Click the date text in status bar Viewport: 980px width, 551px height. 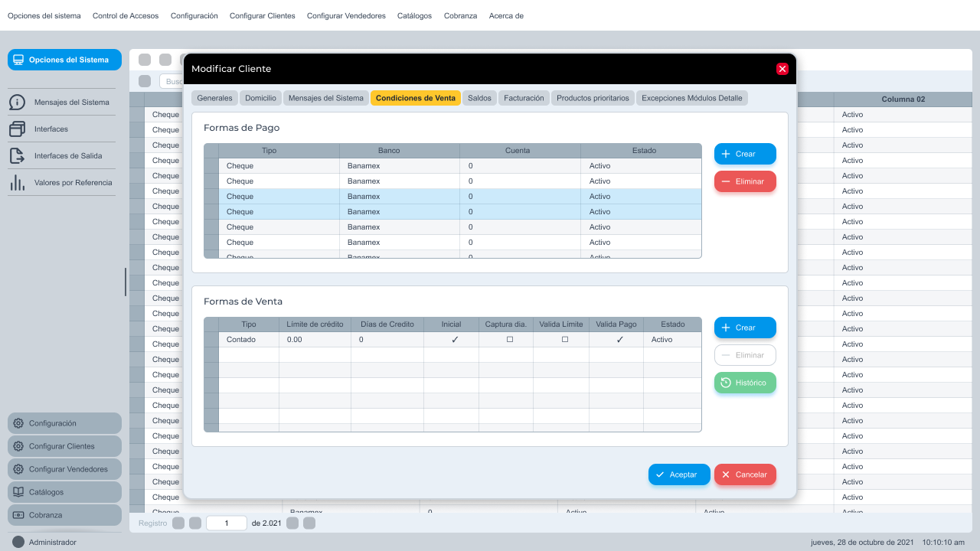coord(862,543)
